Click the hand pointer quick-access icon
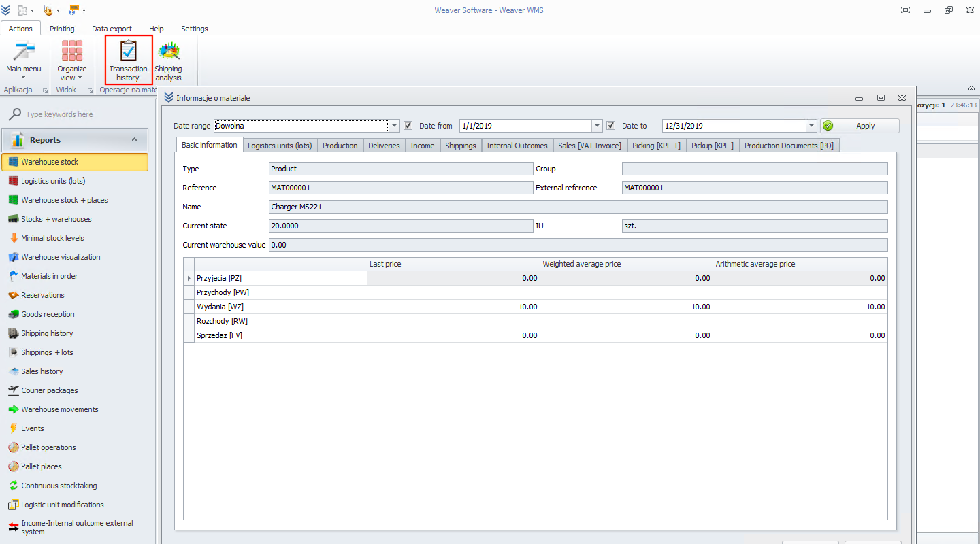This screenshot has height=544, width=980. click(x=48, y=10)
